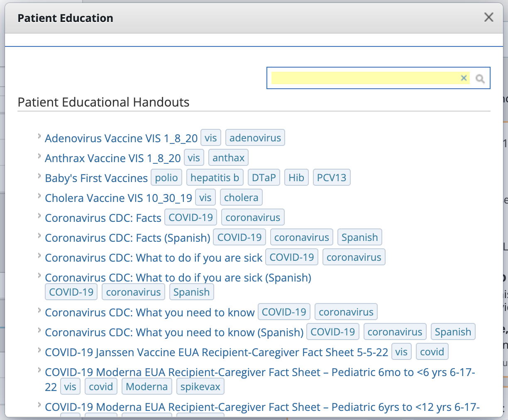Close the Patient Education dialog

(488, 17)
